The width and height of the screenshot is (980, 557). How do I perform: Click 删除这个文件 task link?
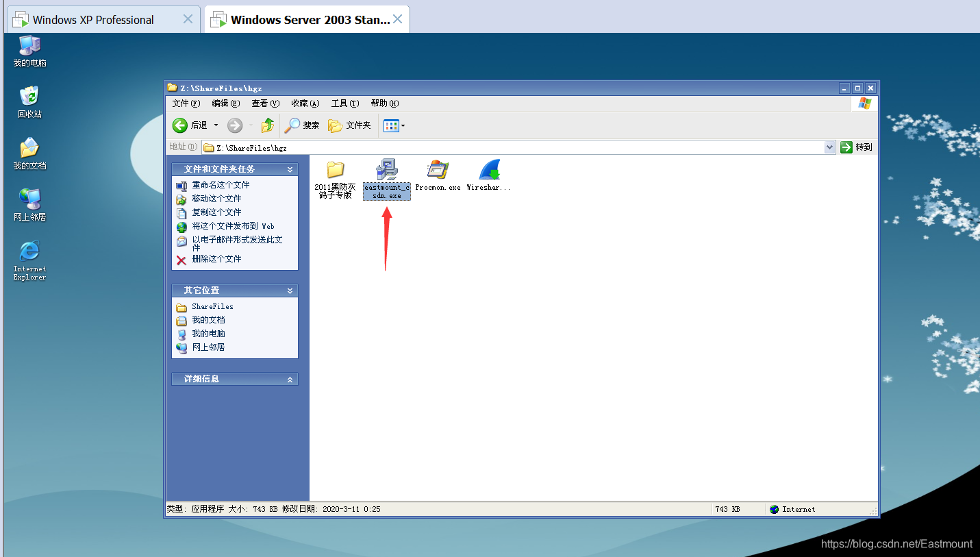coord(216,259)
